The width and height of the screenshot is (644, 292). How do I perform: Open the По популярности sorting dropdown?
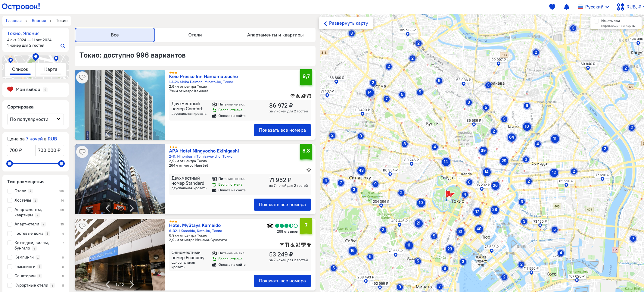(x=36, y=119)
